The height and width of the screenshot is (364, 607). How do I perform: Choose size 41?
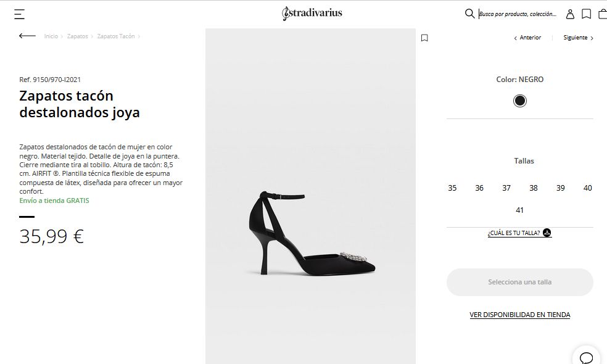click(x=519, y=210)
